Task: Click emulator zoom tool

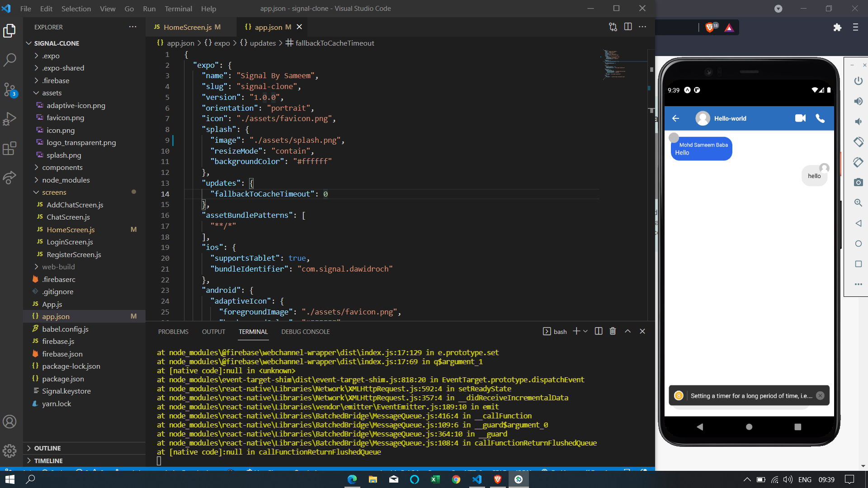Action: coord(859,203)
